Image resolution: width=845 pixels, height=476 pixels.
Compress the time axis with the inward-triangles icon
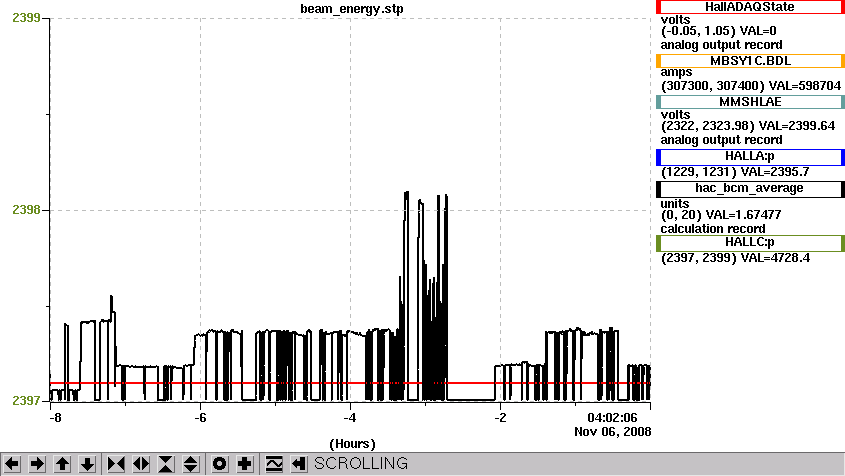(116, 464)
